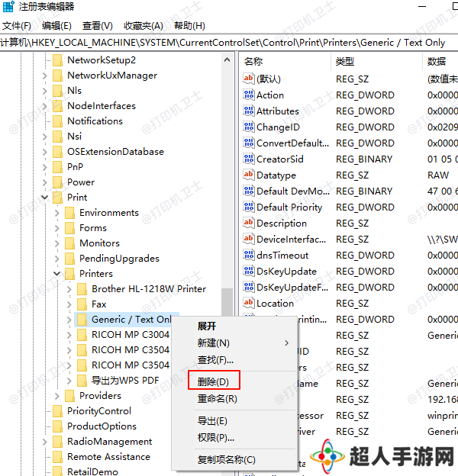Select the Notifications key
The height and width of the screenshot is (476, 458).
point(95,121)
